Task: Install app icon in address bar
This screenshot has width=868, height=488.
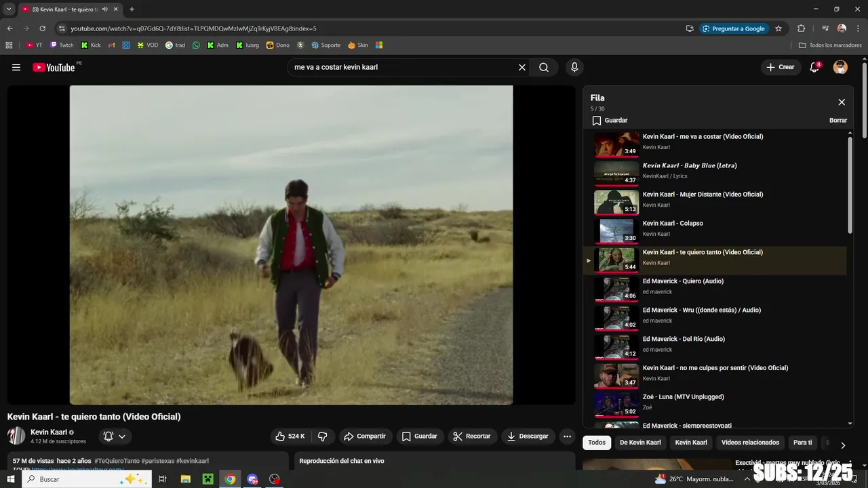Action: tap(690, 28)
